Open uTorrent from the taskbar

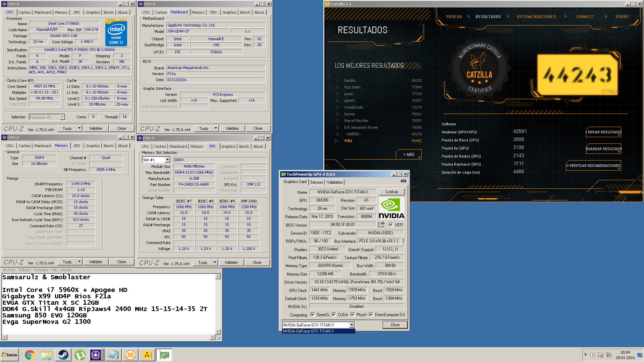[80, 355]
